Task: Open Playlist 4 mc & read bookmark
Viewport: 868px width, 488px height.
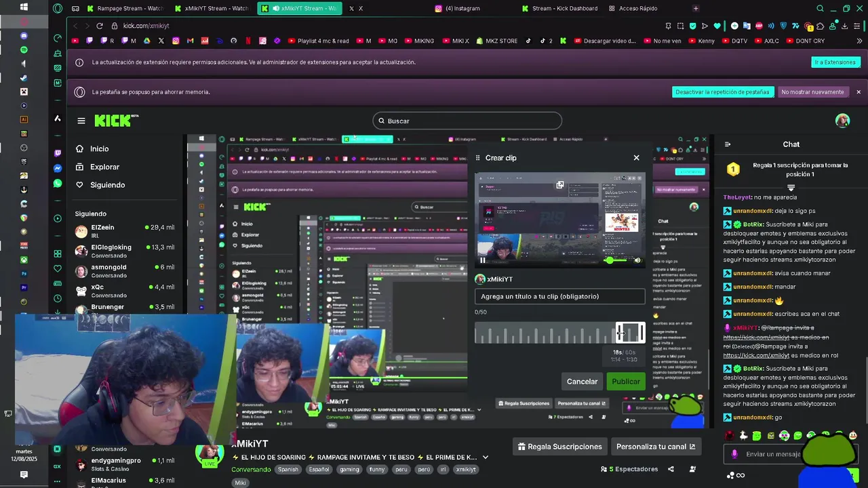Action: pyautogui.click(x=318, y=41)
